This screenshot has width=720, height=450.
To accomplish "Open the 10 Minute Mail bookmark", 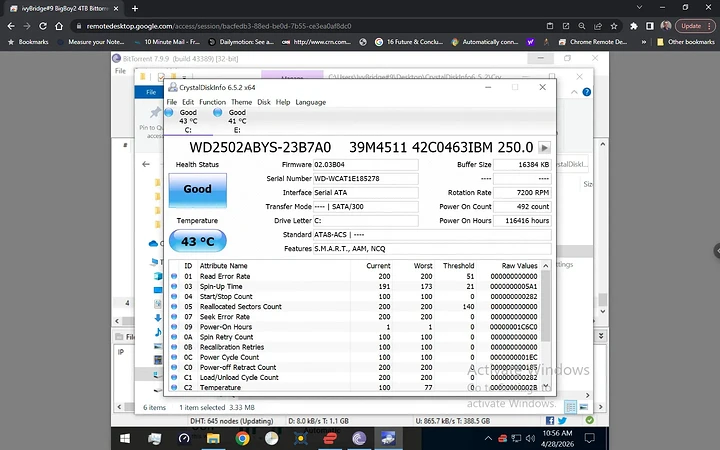I will [167, 42].
